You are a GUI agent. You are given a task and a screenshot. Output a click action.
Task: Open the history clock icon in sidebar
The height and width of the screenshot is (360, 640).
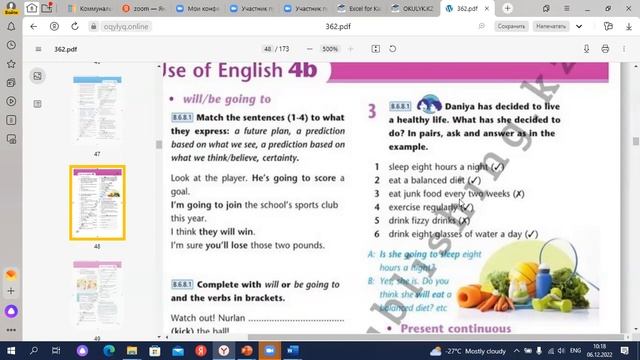coord(11,45)
